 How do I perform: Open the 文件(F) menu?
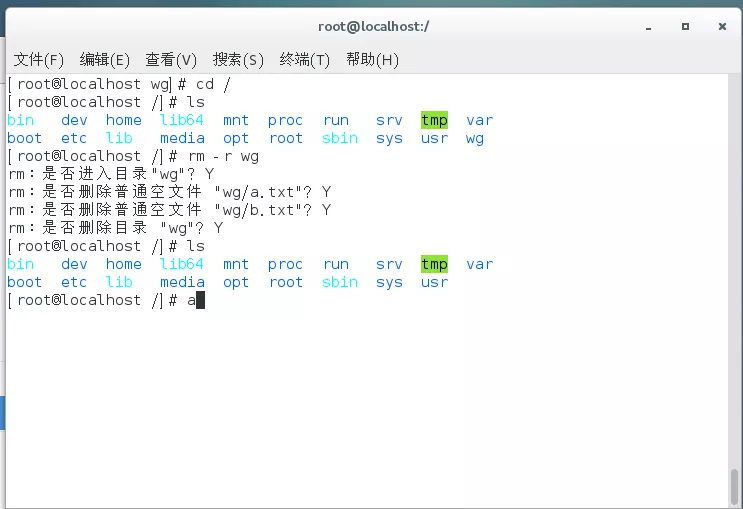[x=39, y=60]
